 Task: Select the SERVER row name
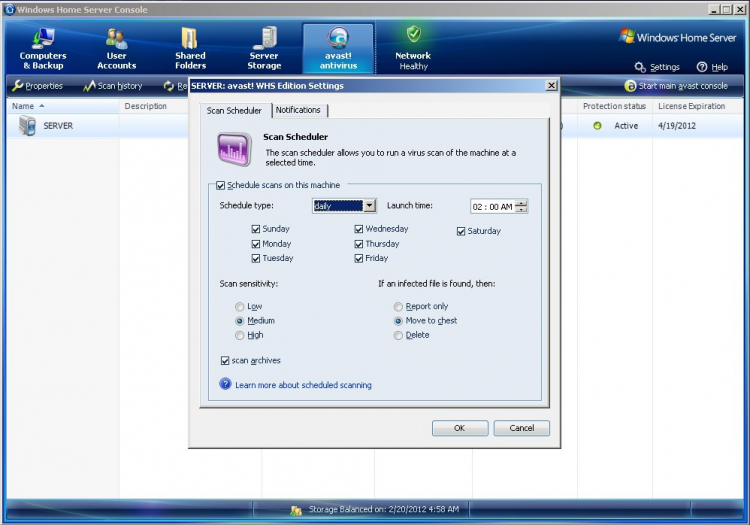coord(58,126)
